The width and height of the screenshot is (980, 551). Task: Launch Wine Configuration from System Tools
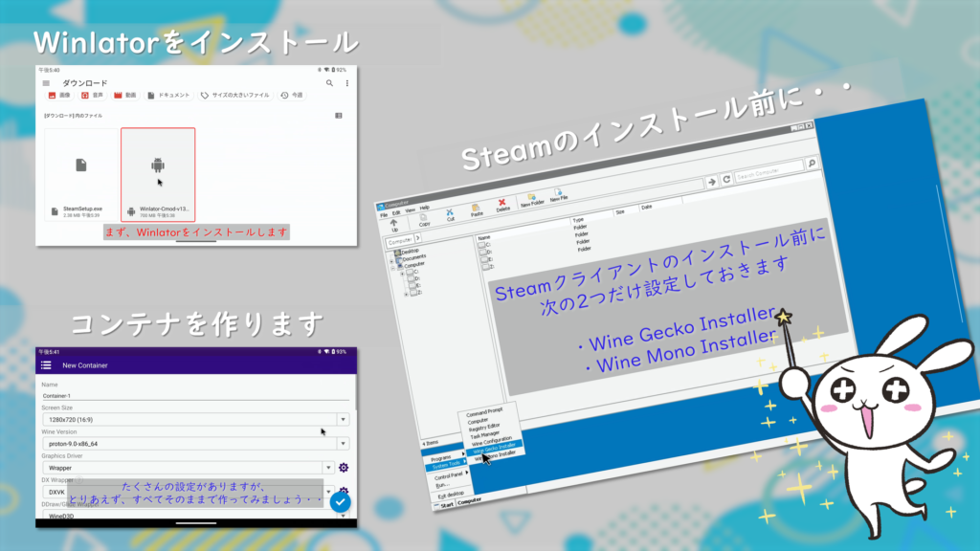[492, 441]
